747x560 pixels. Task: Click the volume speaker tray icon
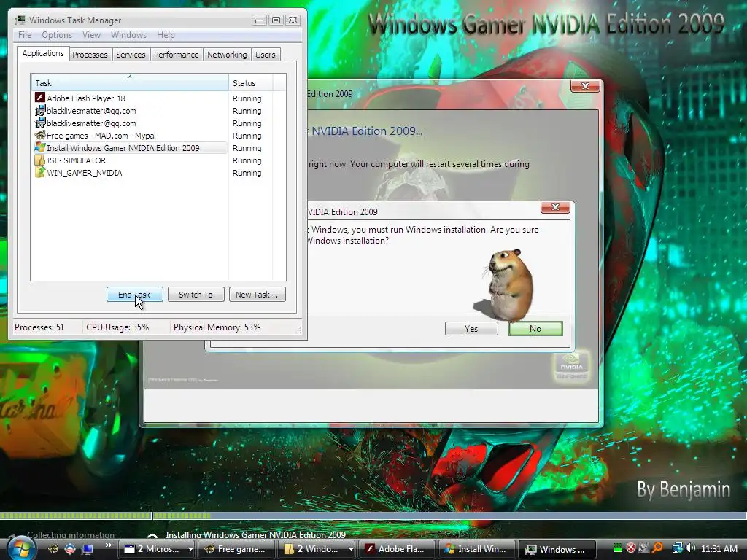pos(690,548)
